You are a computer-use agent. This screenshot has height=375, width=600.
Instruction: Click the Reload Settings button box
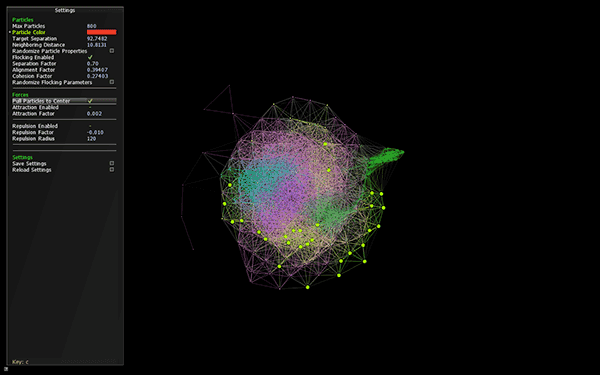pos(112,170)
